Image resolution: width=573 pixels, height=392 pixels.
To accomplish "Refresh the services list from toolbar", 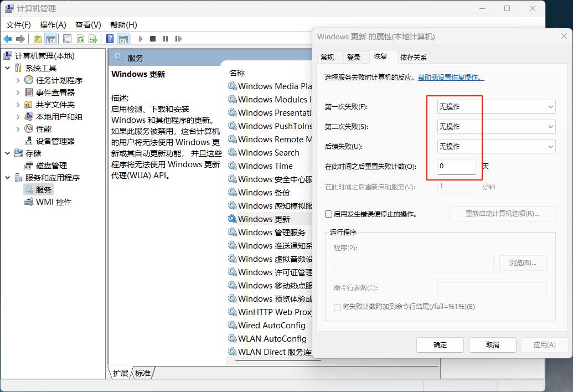I will (x=80, y=39).
